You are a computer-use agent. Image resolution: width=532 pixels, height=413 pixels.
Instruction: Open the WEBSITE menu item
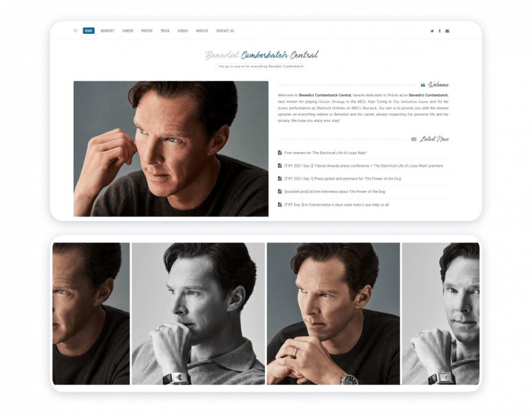click(202, 30)
